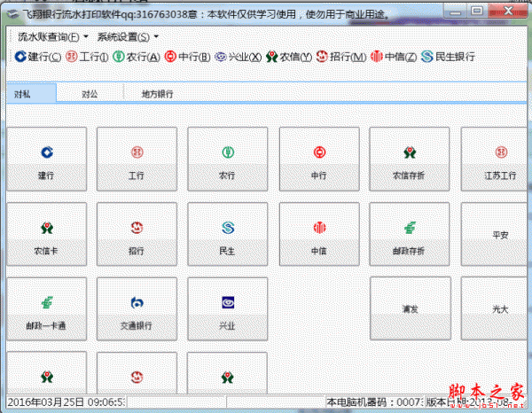Open the 交通银行 tile

click(137, 309)
